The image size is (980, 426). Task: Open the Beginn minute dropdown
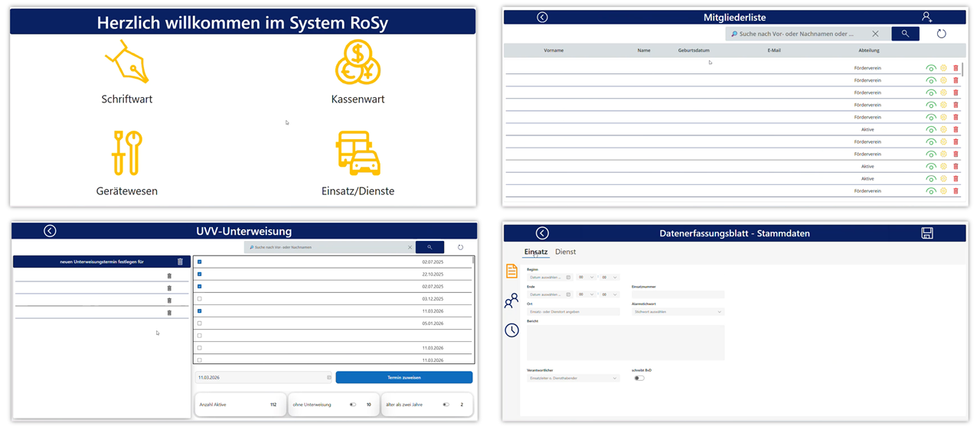[x=610, y=277]
